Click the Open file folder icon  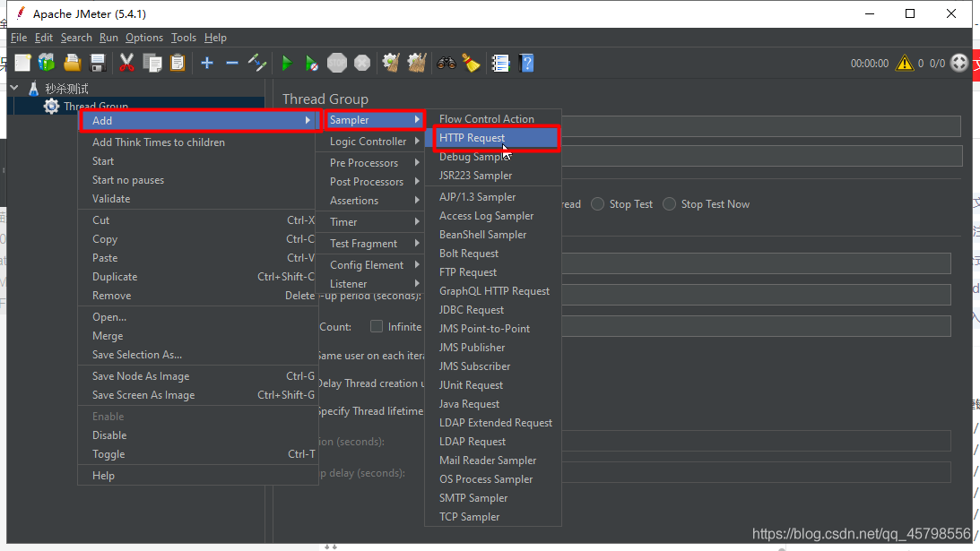tap(73, 63)
